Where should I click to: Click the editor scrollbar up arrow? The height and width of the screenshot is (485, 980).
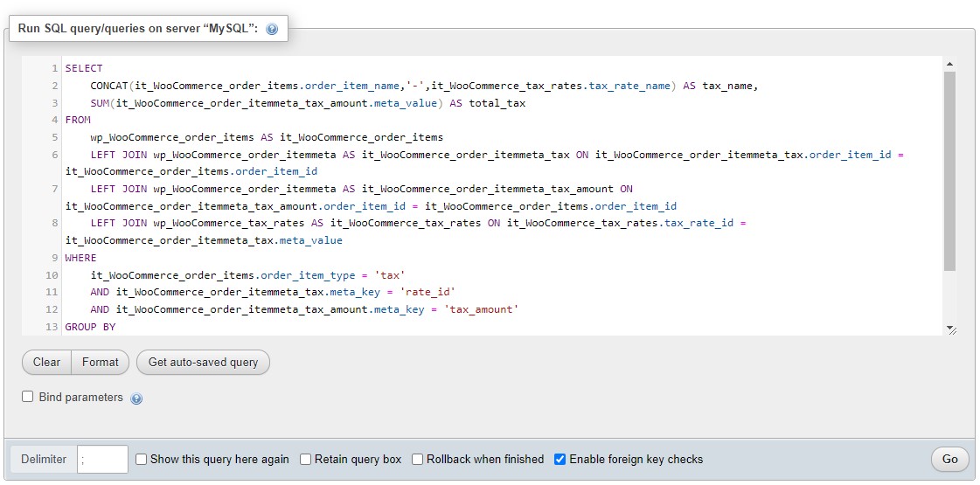coord(950,64)
